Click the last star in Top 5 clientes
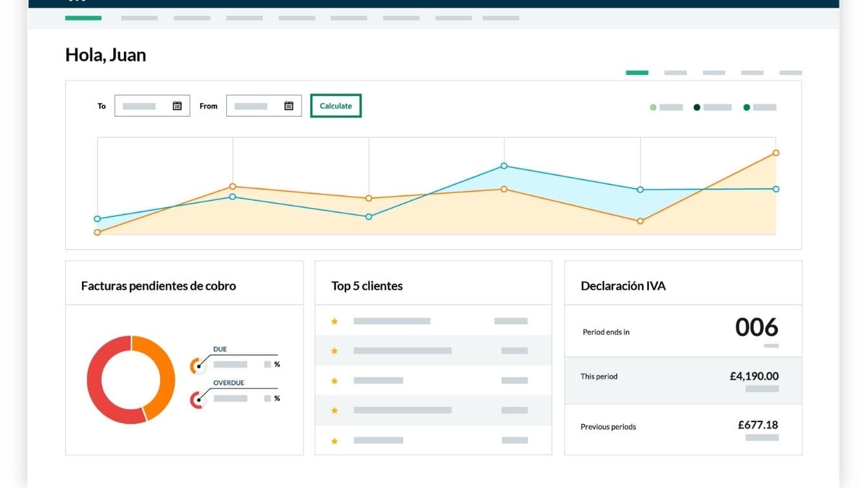868x488 pixels. [335, 440]
